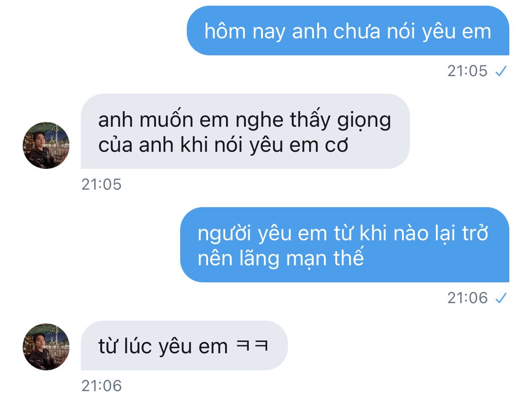Select the 'anh muốn em nghe thấy giọng' message bubble
Screen dimensions: 532x402
pyautogui.click(x=245, y=131)
